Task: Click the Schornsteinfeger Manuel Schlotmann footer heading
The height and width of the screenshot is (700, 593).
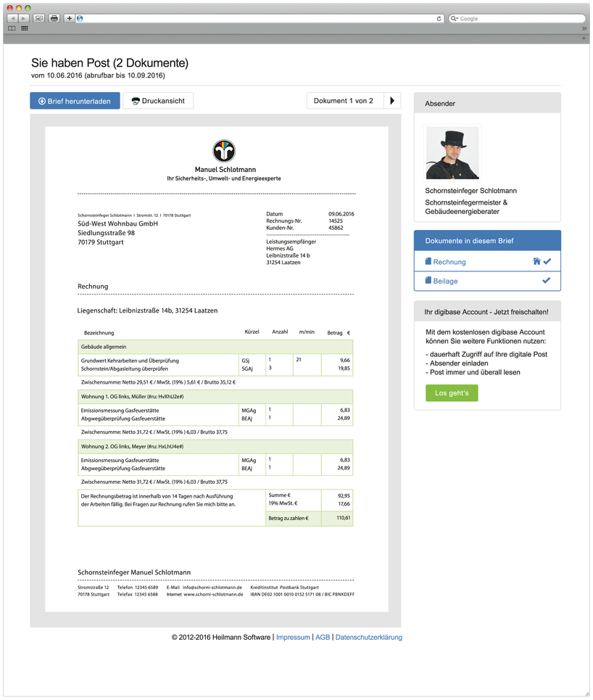Action: point(134,572)
